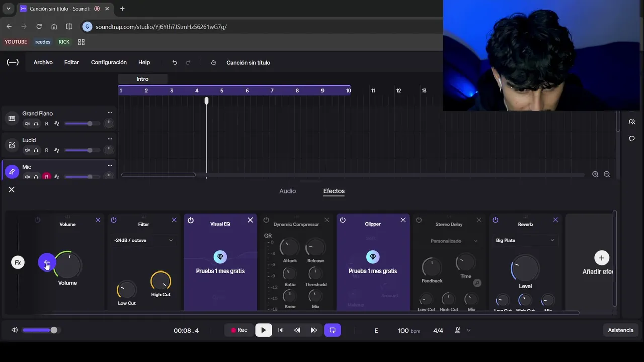
Task: Undo the last action
Action: (175, 63)
